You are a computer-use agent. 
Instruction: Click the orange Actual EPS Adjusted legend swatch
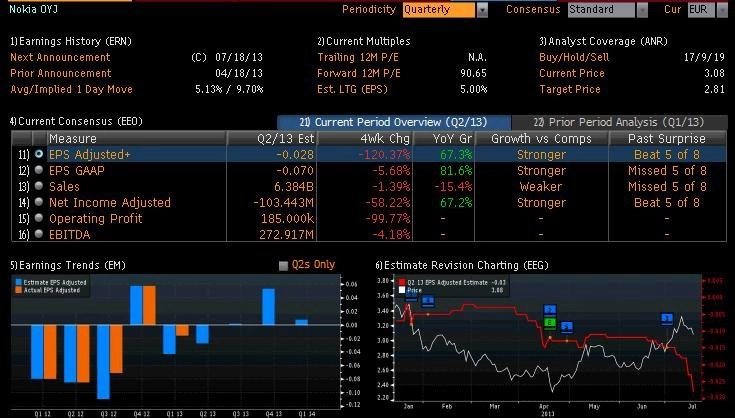pos(19,290)
